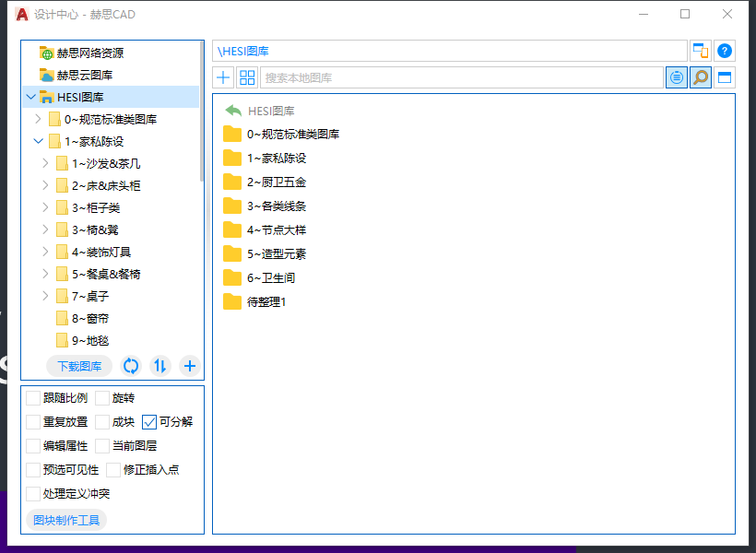Click the up-down arrows sort icon under the tree
Viewport: 756px width, 553px height.
160,367
